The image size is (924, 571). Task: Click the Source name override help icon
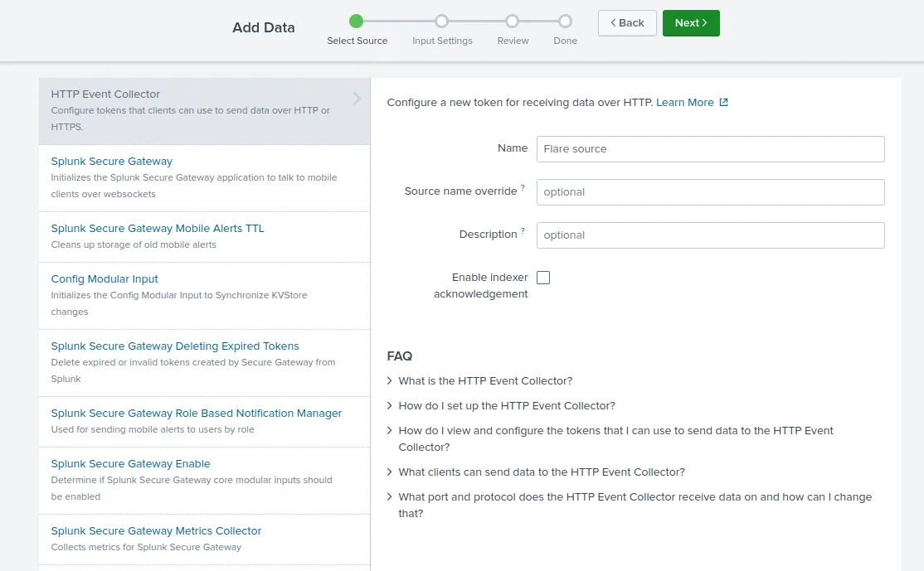tap(523, 188)
